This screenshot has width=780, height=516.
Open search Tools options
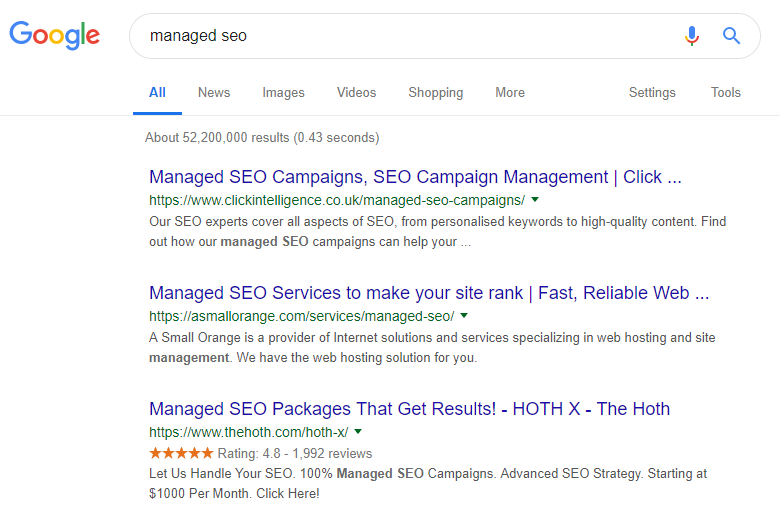coord(726,93)
